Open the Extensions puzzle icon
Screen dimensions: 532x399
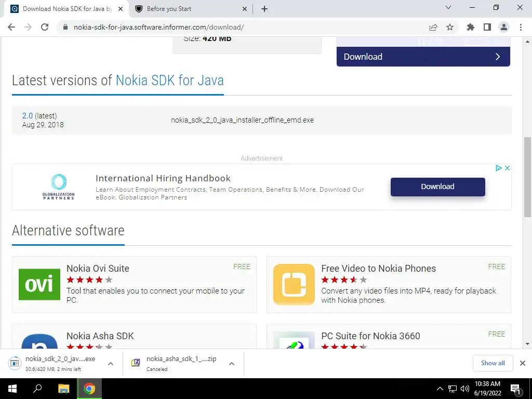pyautogui.click(x=471, y=27)
